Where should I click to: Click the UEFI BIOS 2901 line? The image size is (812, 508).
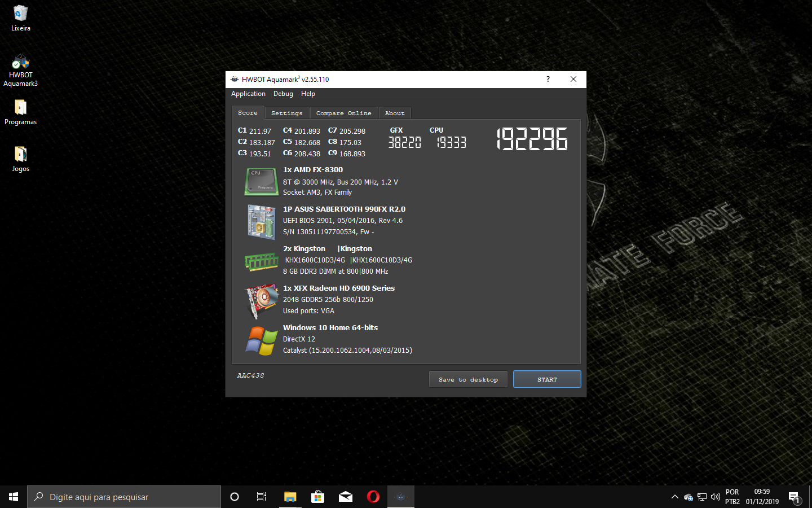click(x=343, y=220)
